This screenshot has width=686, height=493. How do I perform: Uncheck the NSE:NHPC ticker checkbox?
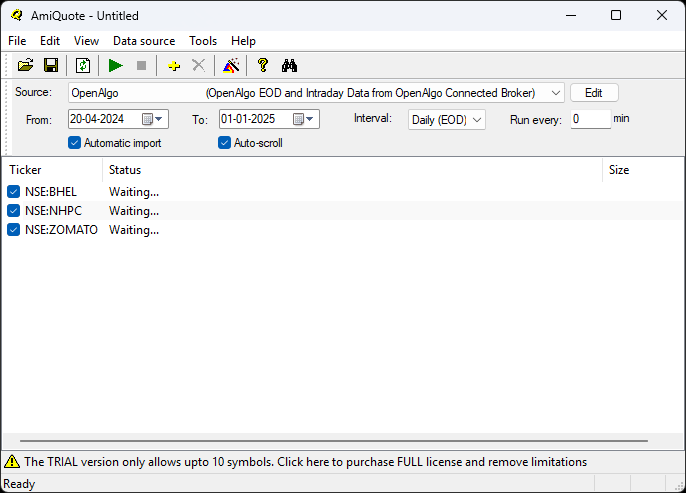pos(14,211)
